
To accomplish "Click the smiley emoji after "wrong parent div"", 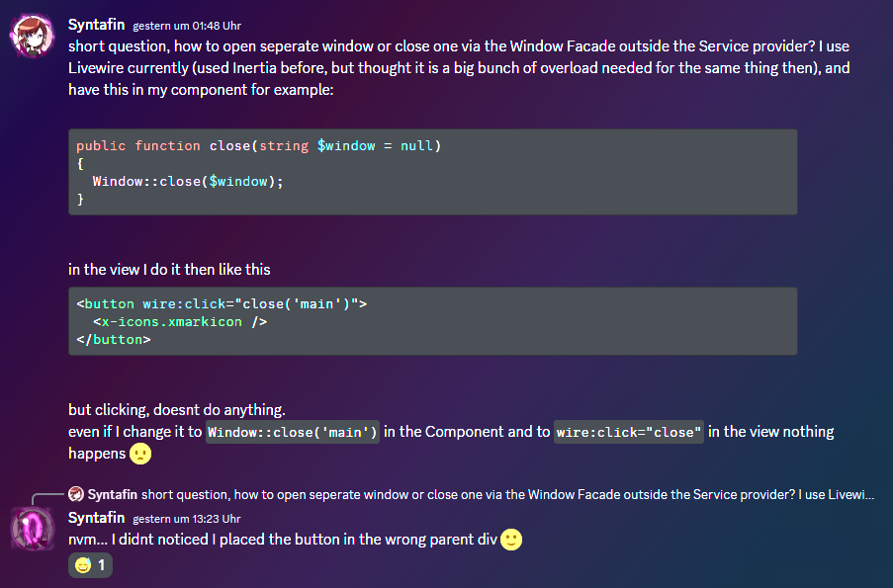I will click(511, 540).
